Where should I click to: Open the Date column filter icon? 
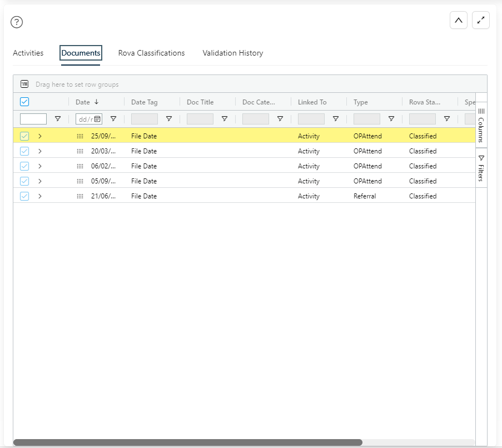click(x=113, y=119)
